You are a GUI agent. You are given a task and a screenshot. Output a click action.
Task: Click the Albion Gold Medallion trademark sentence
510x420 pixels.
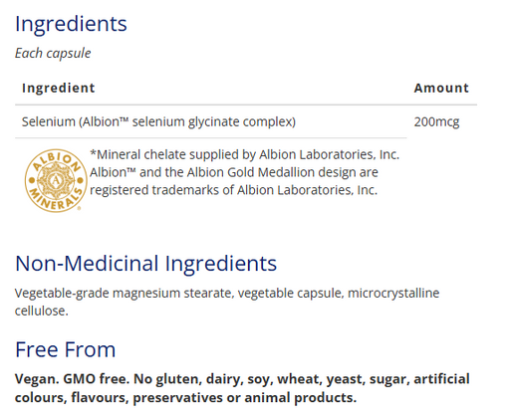click(234, 172)
